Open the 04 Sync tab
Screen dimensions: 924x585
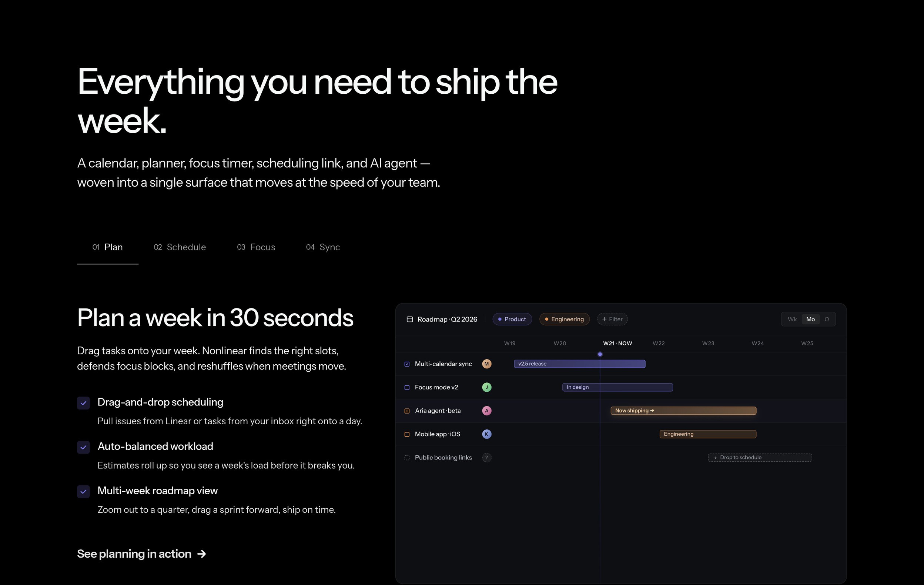click(323, 247)
